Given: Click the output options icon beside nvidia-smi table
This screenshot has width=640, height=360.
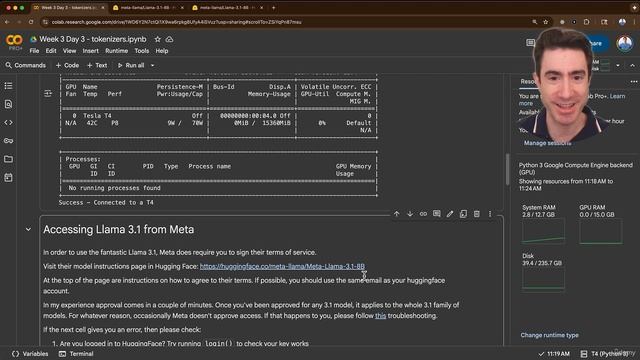Looking at the screenshot, I should (48, 93).
